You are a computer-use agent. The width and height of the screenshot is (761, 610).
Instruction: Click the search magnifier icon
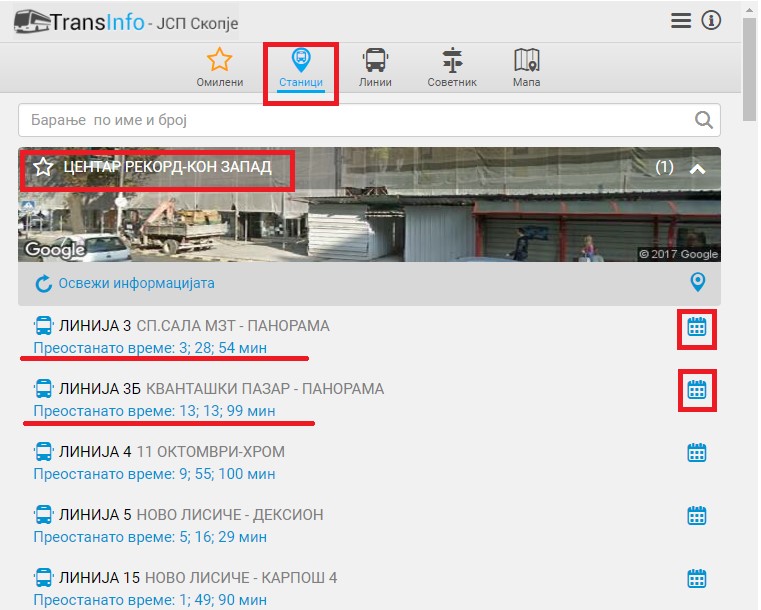pyautogui.click(x=704, y=120)
